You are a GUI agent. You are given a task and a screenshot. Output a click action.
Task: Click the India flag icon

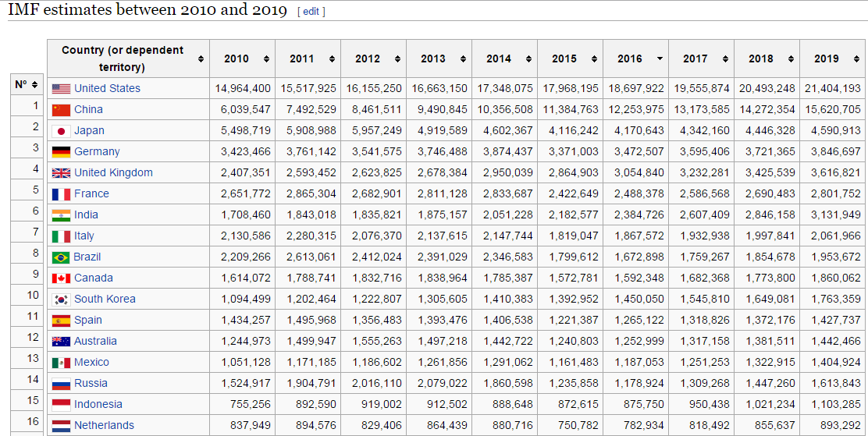click(61, 214)
